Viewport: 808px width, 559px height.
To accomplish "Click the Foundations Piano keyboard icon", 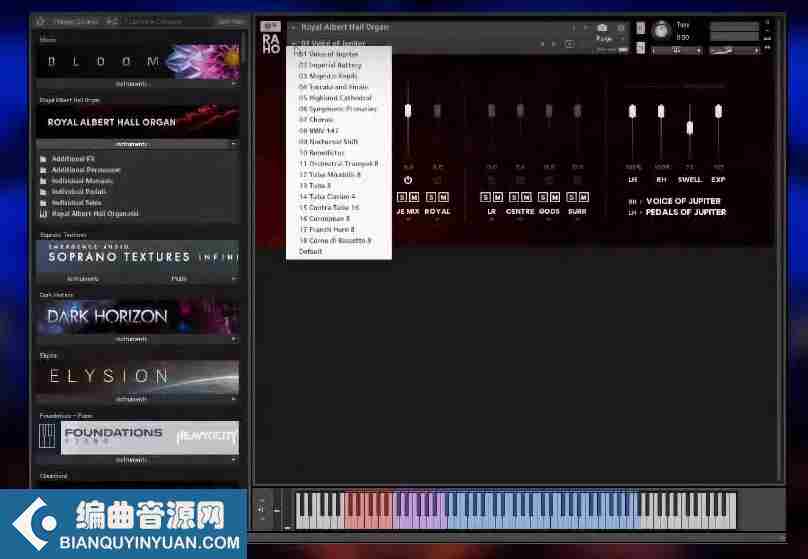I will 47,437.
